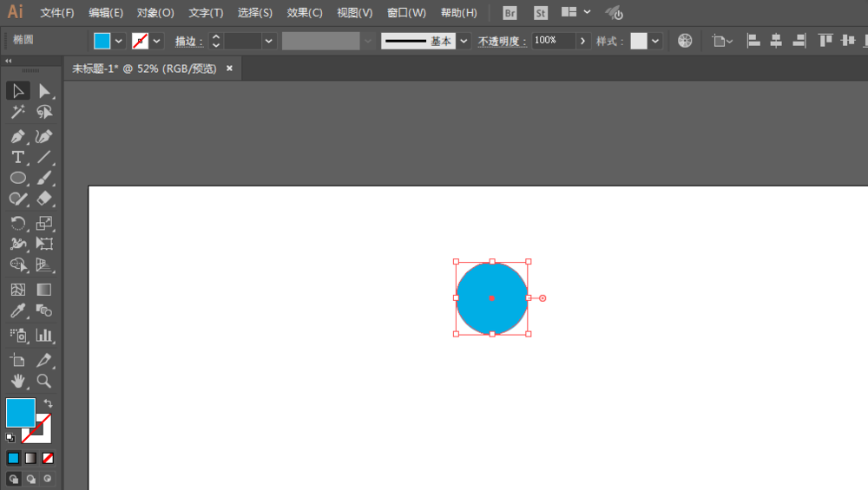Select the Eyedropper tool
Screen dimensions: 868x490
pos(17,310)
